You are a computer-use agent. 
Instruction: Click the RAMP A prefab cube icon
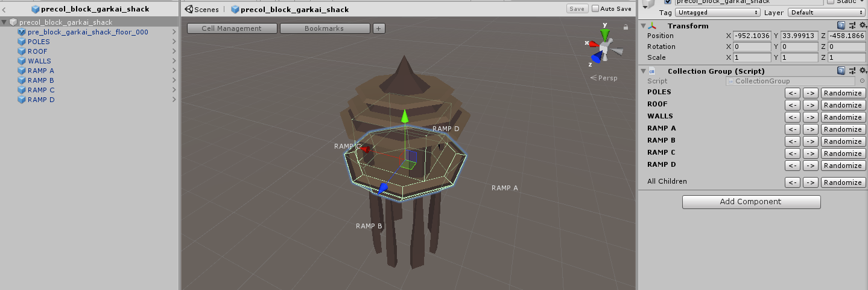pyautogui.click(x=22, y=71)
